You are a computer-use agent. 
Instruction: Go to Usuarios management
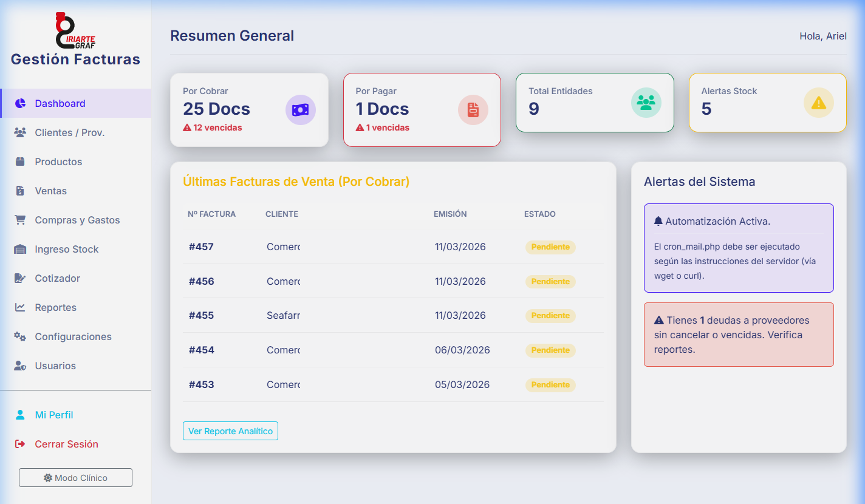point(76,366)
